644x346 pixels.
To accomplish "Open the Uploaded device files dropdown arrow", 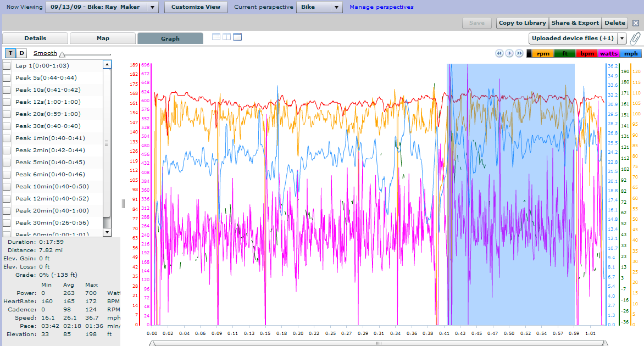I will tap(622, 38).
